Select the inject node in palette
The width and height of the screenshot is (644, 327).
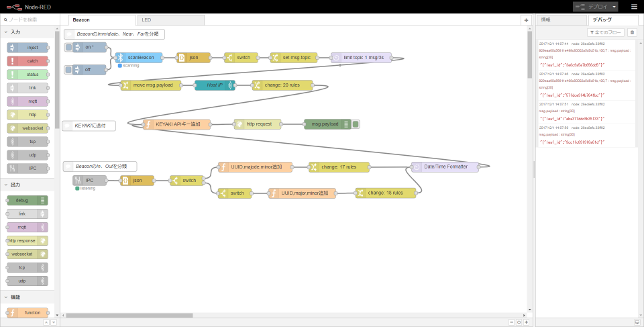tap(28, 48)
